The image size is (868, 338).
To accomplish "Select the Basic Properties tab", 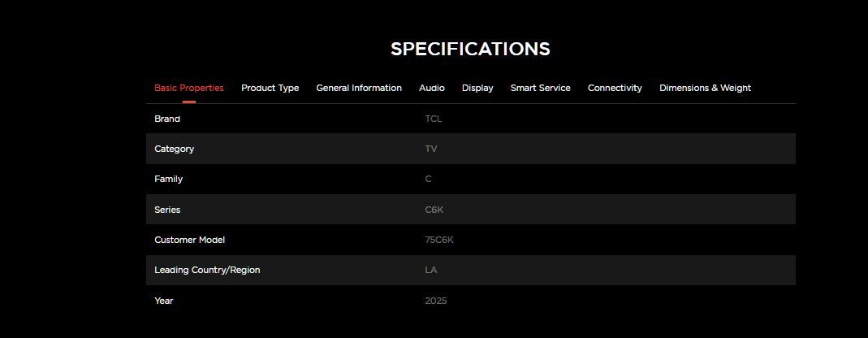I will 188,88.
